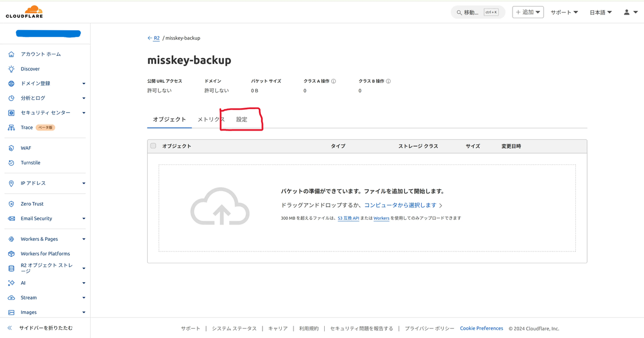Click the 分析とログ chart icon
This screenshot has width=644, height=338.
pyautogui.click(x=11, y=98)
